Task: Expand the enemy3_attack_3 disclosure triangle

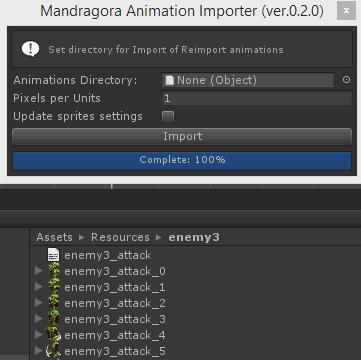Action: click(39, 319)
